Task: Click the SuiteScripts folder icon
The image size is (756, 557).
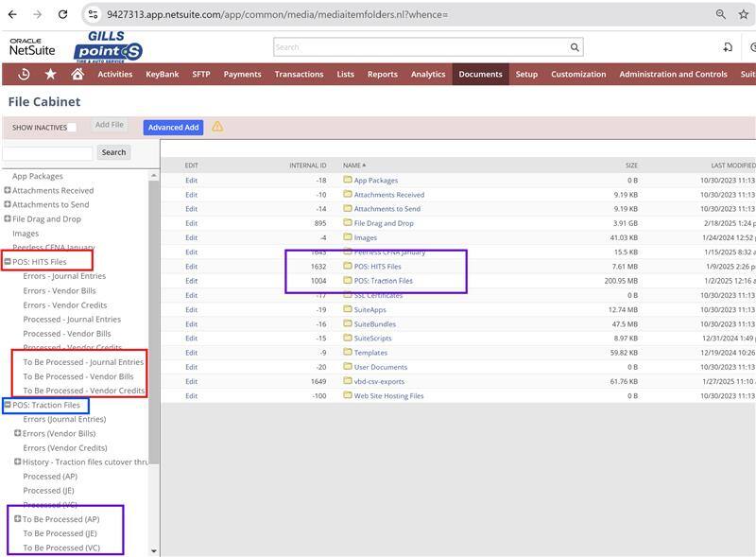Action: point(348,338)
